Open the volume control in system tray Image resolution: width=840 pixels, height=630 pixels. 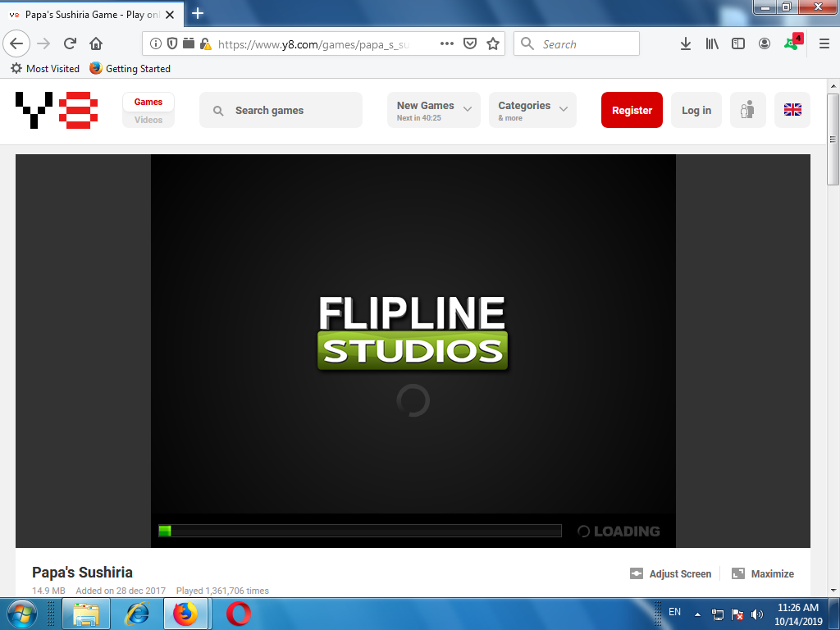pyautogui.click(x=757, y=614)
